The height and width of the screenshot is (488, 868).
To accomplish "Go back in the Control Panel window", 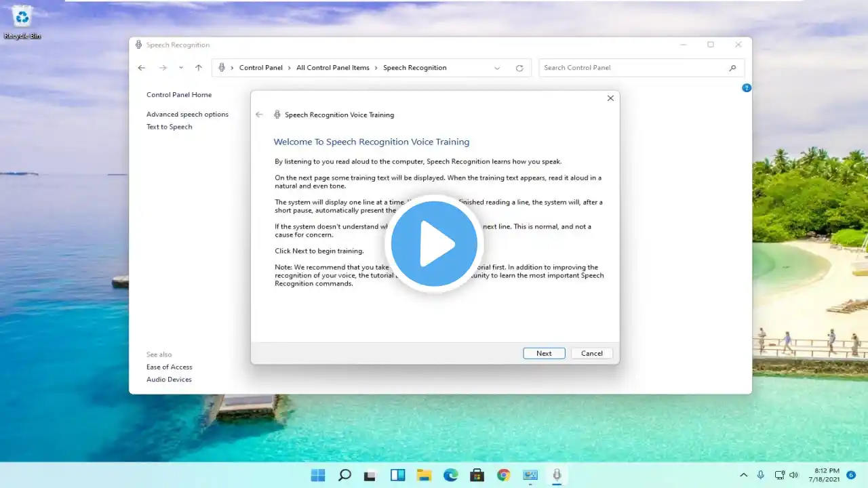I will pyautogui.click(x=141, y=68).
